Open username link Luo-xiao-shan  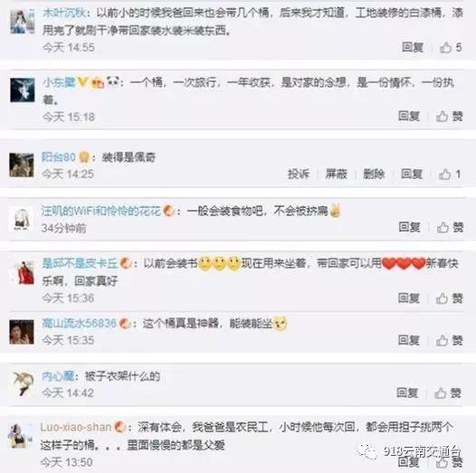click(76, 428)
